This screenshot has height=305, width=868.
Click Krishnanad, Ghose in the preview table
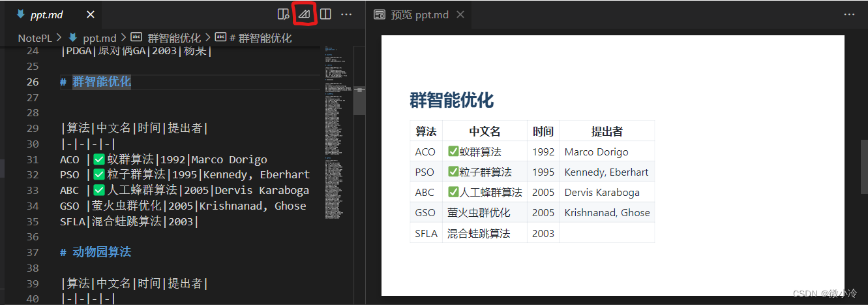pyautogui.click(x=607, y=213)
